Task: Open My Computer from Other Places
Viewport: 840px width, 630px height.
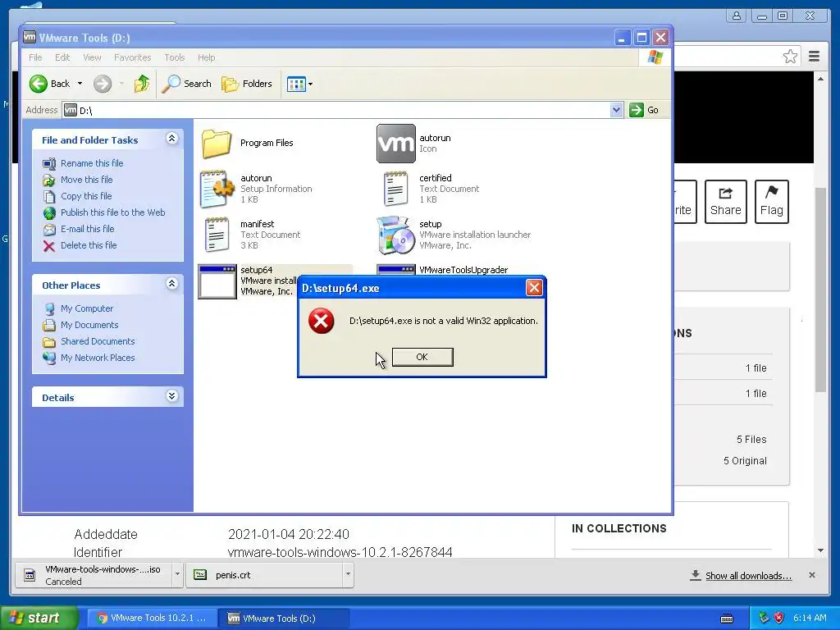Action: click(87, 308)
